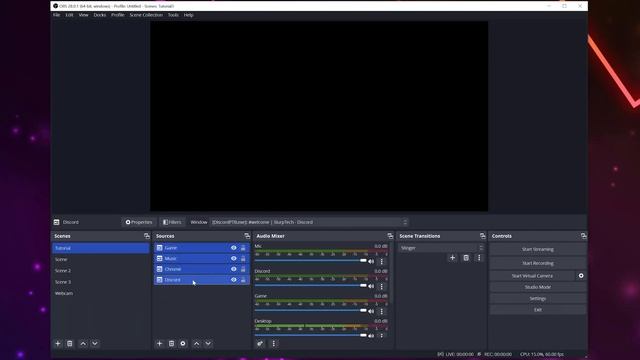The height and width of the screenshot is (360, 640).
Task: Mute the Desktop audio channel
Action: pyautogui.click(x=371, y=336)
